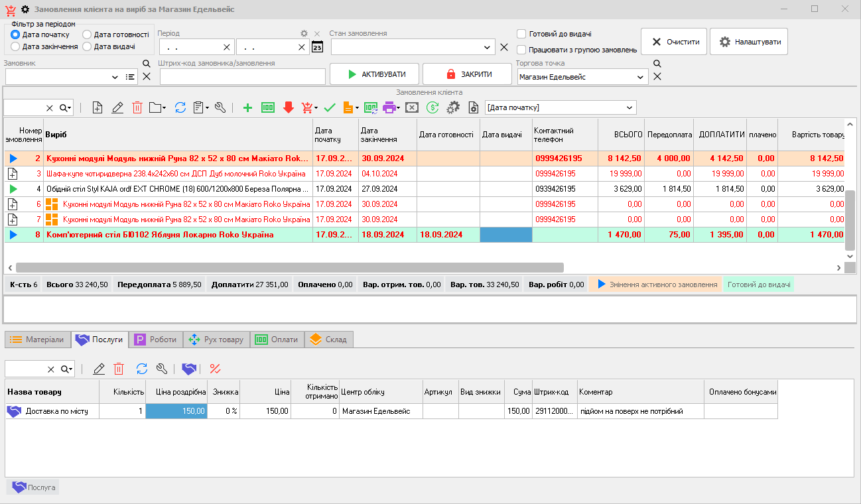Click the red percent discount icon

tap(215, 369)
